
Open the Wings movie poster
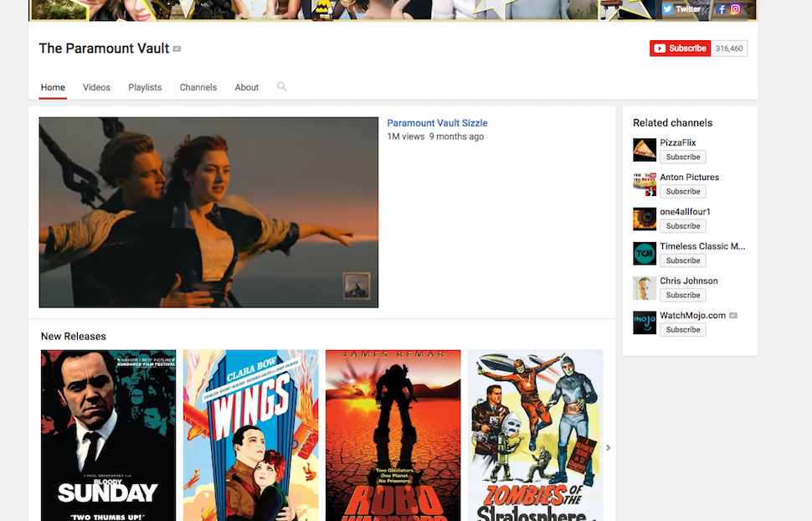pyautogui.click(x=250, y=436)
